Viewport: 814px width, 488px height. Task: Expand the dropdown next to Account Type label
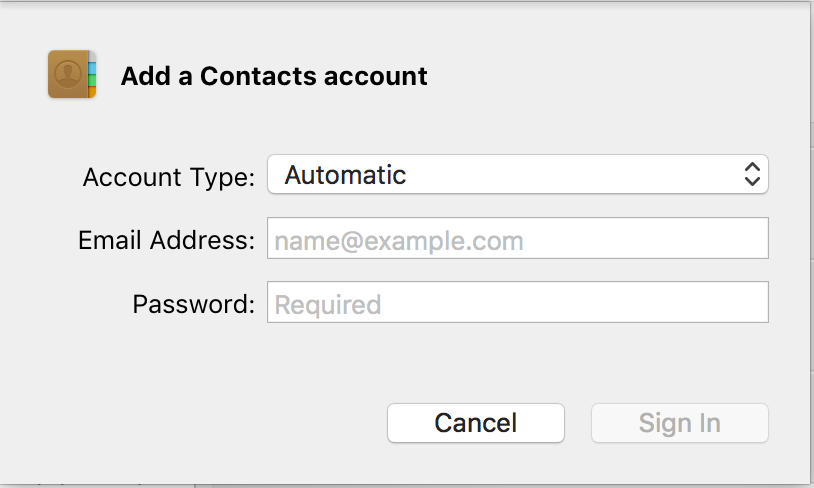(x=518, y=174)
